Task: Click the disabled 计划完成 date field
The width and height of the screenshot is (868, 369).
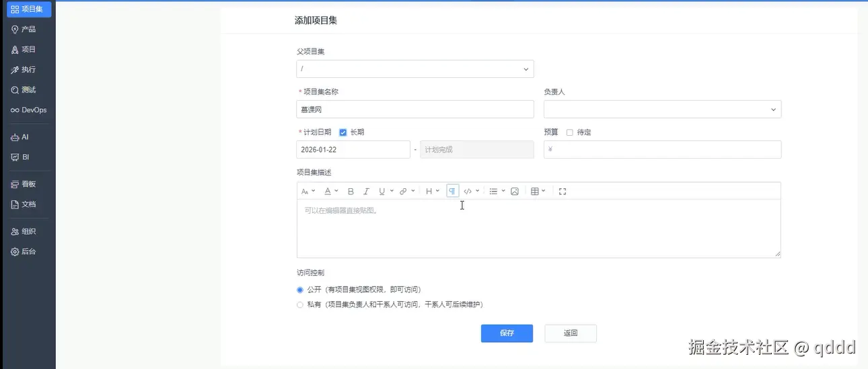Action: click(477, 149)
